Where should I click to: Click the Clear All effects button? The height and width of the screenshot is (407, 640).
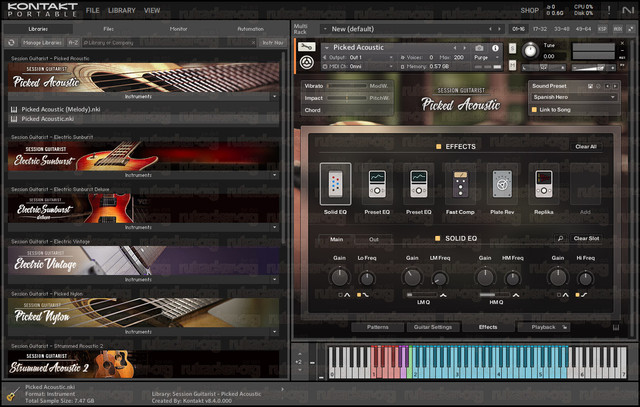pos(586,147)
